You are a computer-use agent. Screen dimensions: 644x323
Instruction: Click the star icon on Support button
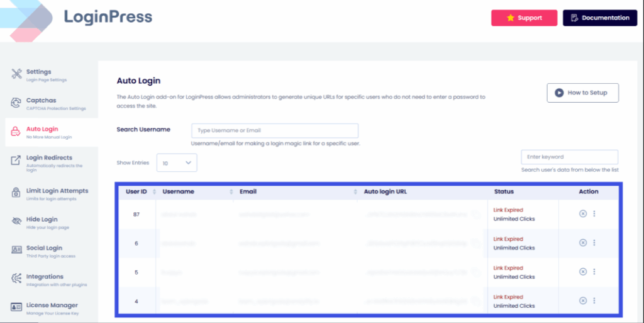tap(511, 18)
